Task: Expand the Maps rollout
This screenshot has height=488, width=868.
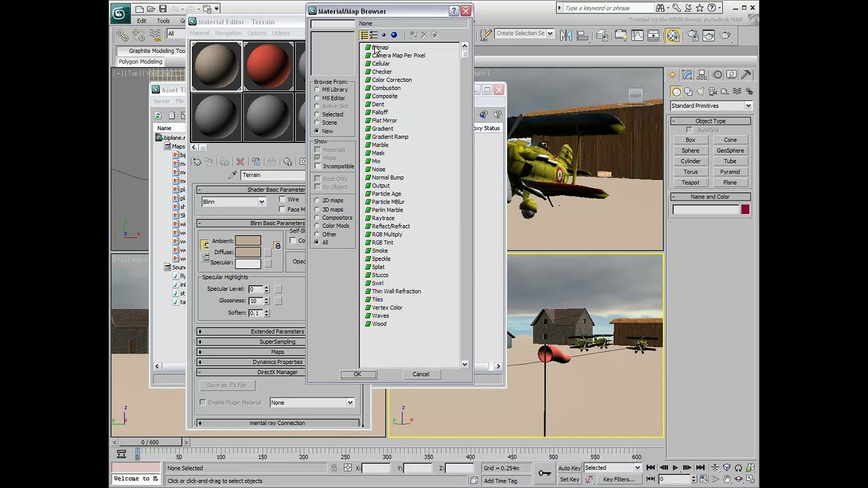Action: pos(277,352)
